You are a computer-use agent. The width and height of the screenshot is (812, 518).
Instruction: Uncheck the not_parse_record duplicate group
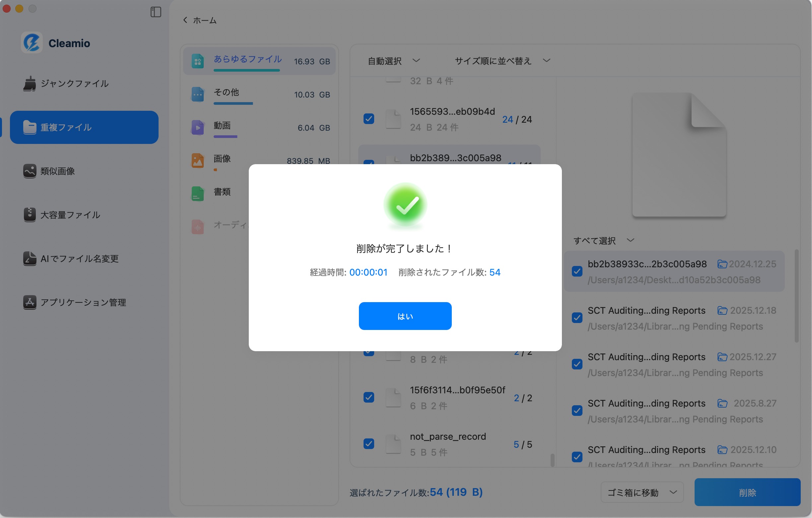[369, 444]
